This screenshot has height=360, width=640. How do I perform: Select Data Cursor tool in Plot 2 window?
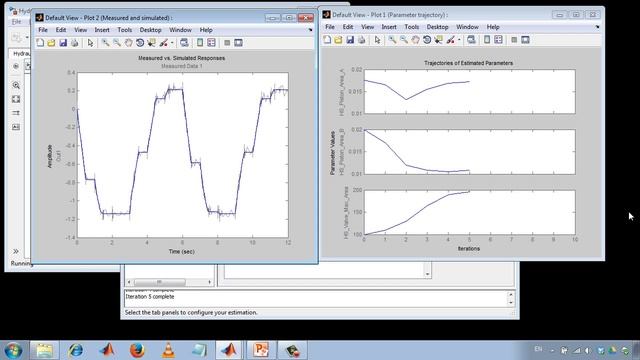point(151,42)
